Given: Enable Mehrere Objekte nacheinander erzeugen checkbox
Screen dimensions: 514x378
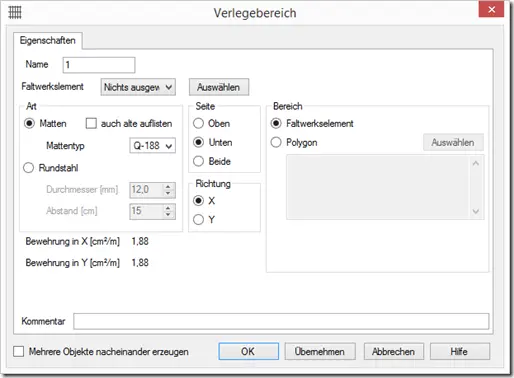Looking at the screenshot, I should 19,352.
